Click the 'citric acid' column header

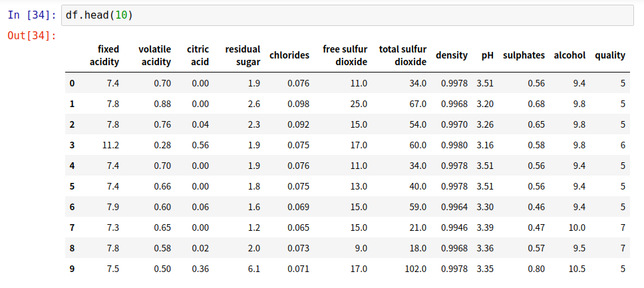point(198,55)
